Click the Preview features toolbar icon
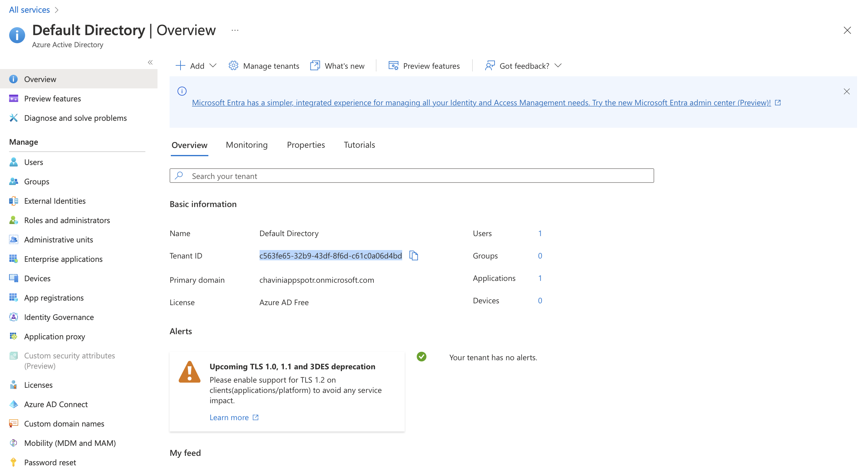The height and width of the screenshot is (471, 868). pos(393,66)
